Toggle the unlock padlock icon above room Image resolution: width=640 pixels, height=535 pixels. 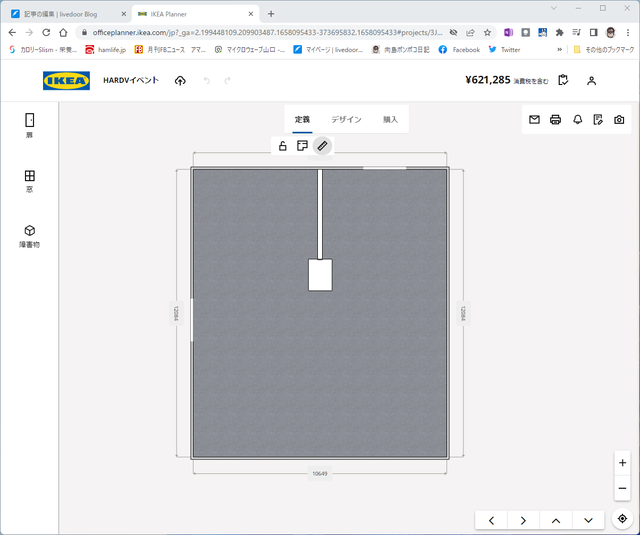point(282,146)
